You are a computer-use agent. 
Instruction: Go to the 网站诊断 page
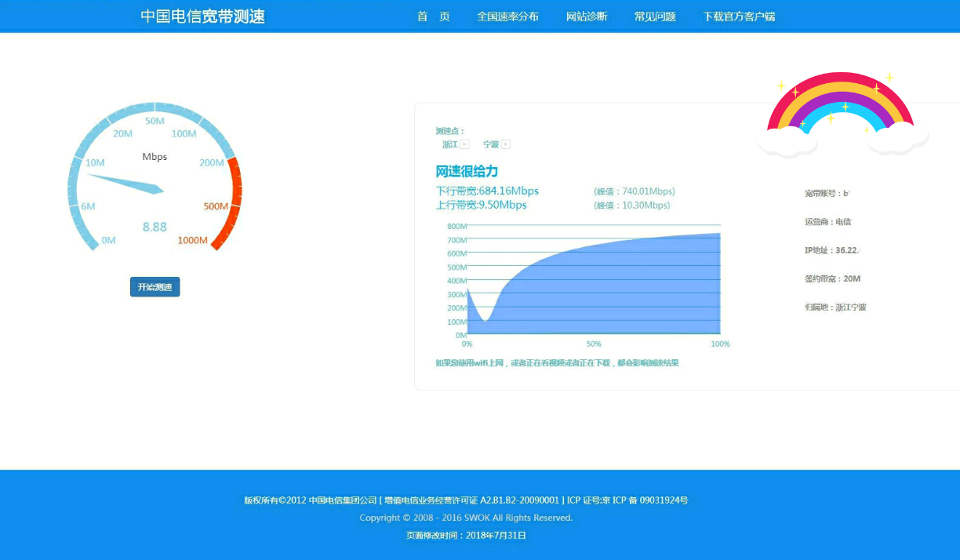[x=587, y=16]
